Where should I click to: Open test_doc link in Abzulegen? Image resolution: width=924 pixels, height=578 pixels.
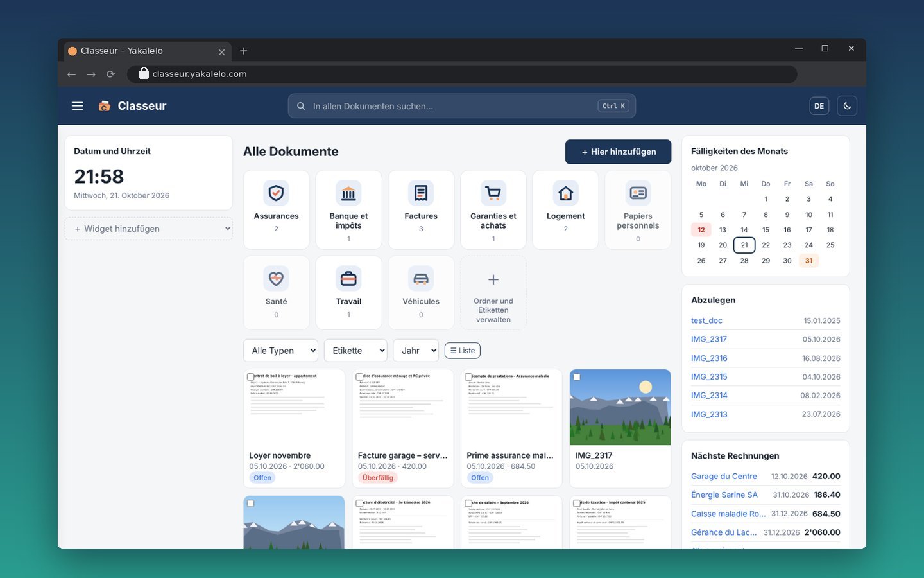click(706, 320)
